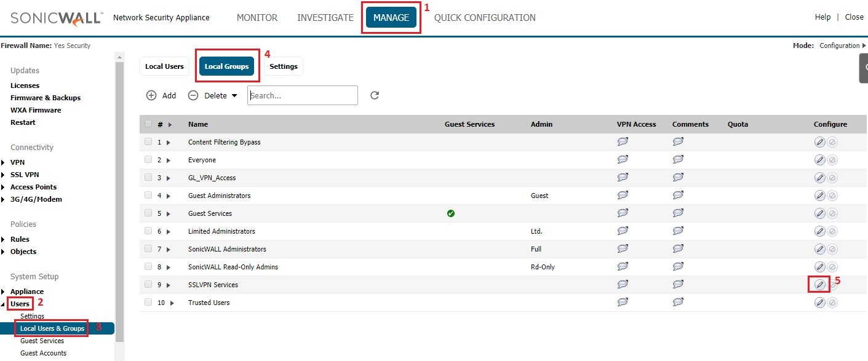868x361 pixels.
Task: Click inside the Search field
Action: point(302,95)
